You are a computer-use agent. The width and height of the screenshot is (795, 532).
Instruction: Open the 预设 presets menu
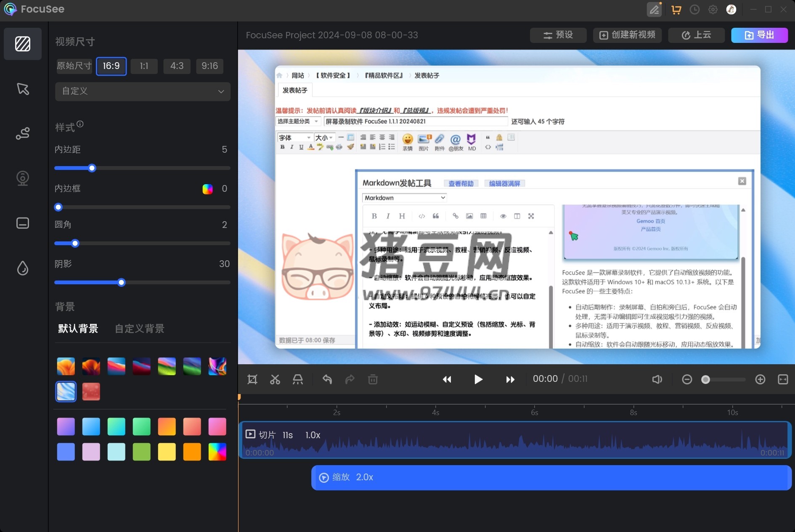coord(558,35)
